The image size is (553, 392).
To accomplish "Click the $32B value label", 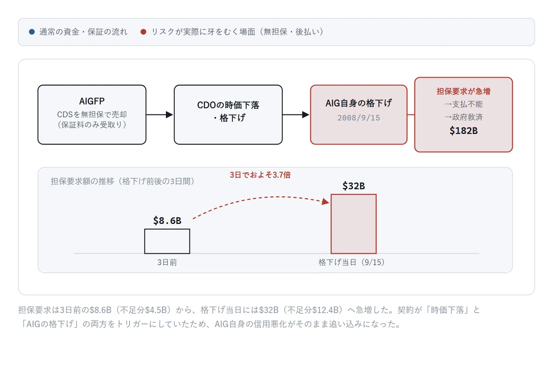I will 354,186.
